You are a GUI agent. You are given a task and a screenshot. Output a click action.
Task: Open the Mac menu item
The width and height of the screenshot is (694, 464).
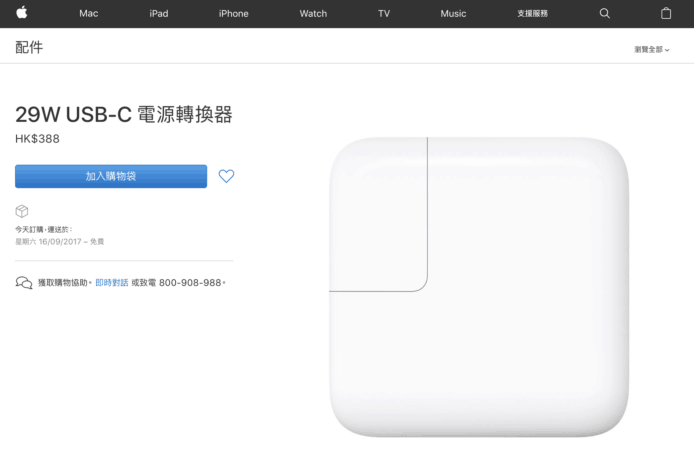click(x=89, y=13)
